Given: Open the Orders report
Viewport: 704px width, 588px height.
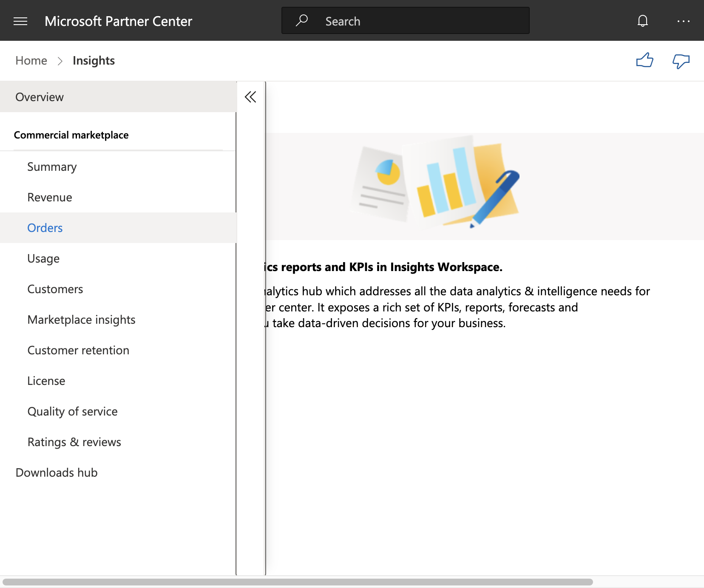Looking at the screenshot, I should pyautogui.click(x=118, y=228).
